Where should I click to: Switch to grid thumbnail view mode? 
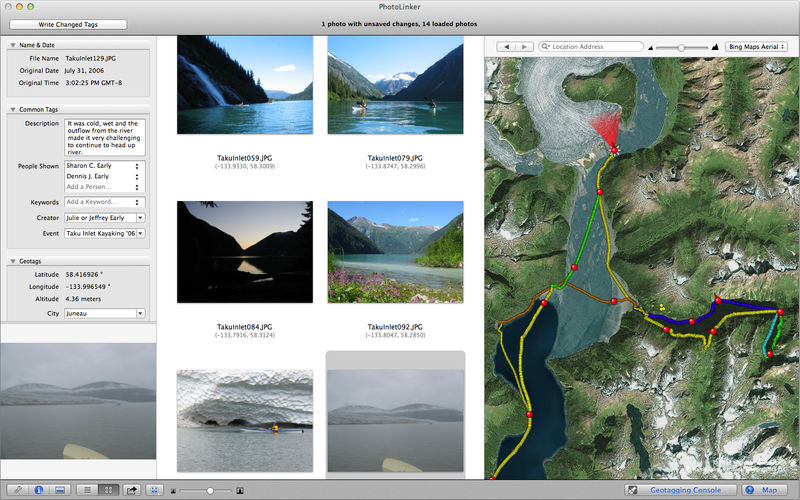[108, 490]
